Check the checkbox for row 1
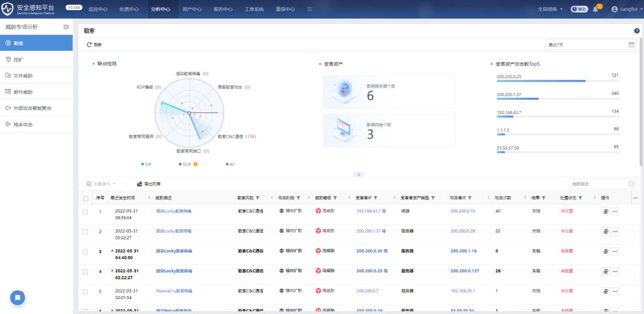644x314 pixels. click(86, 211)
